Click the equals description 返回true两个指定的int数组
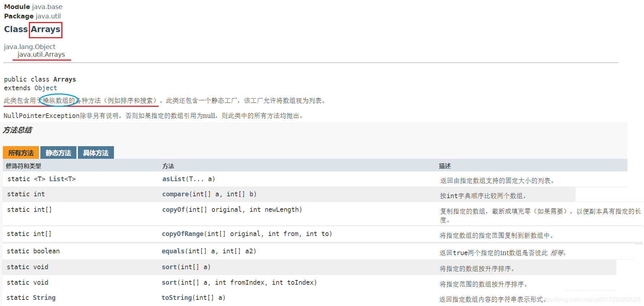This screenshot has height=306, width=644. (x=503, y=253)
